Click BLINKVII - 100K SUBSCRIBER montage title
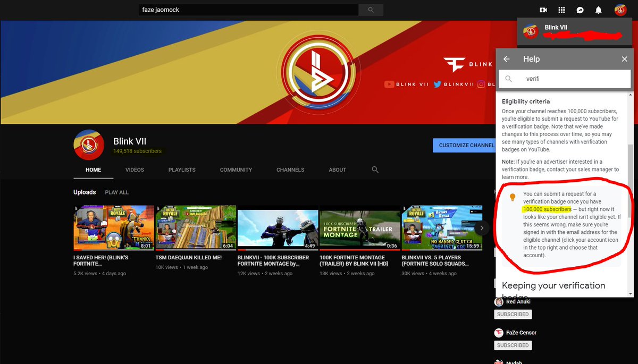 point(273,260)
